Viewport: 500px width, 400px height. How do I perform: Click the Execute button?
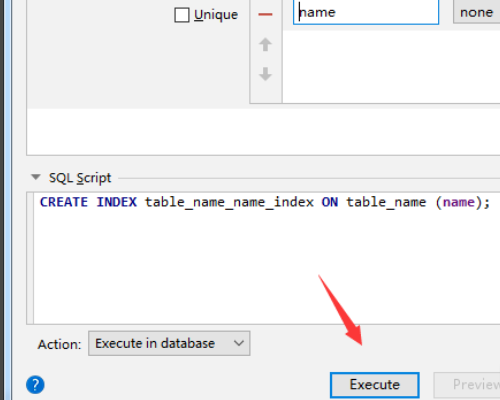(375, 385)
